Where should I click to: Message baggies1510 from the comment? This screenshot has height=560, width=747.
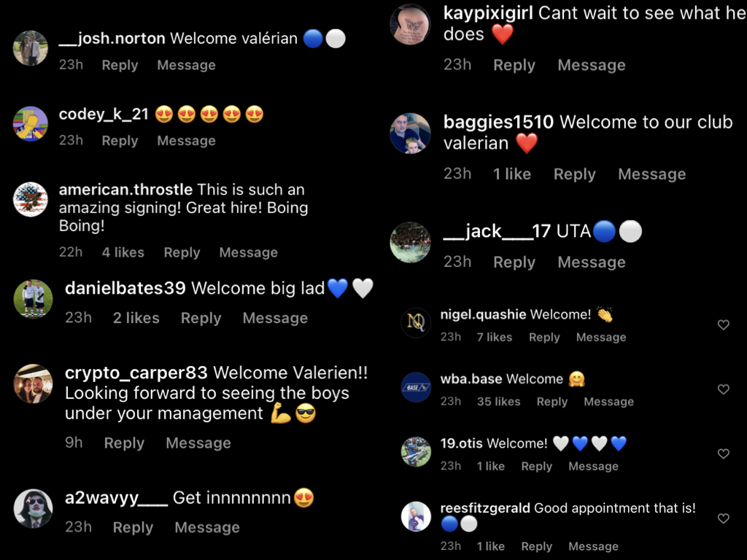(651, 174)
